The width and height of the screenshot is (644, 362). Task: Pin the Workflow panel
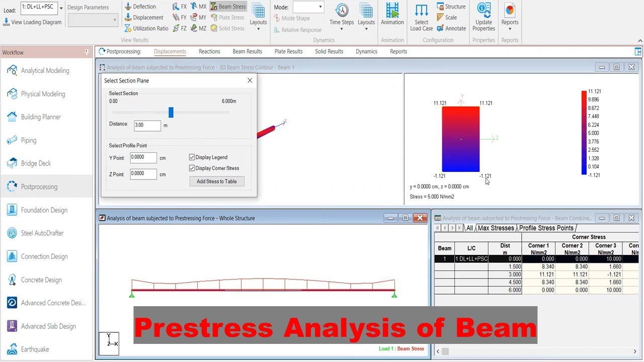click(87, 52)
